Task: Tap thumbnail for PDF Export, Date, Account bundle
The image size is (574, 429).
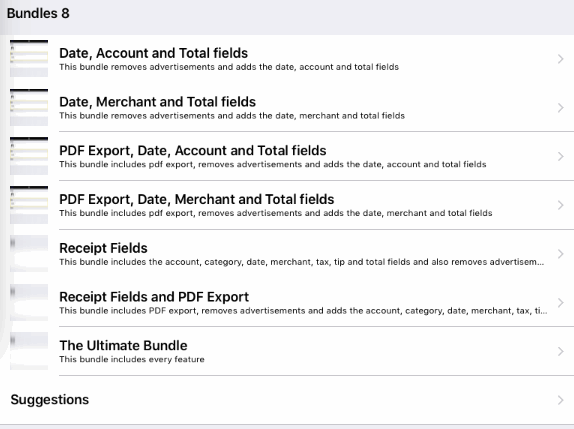Action: [29, 156]
